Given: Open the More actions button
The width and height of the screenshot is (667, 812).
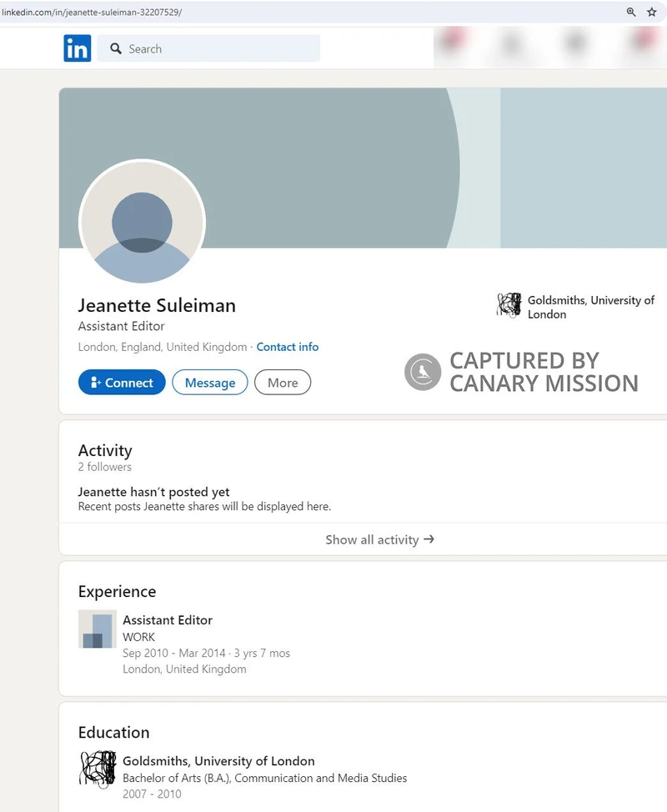Looking at the screenshot, I should click(283, 382).
